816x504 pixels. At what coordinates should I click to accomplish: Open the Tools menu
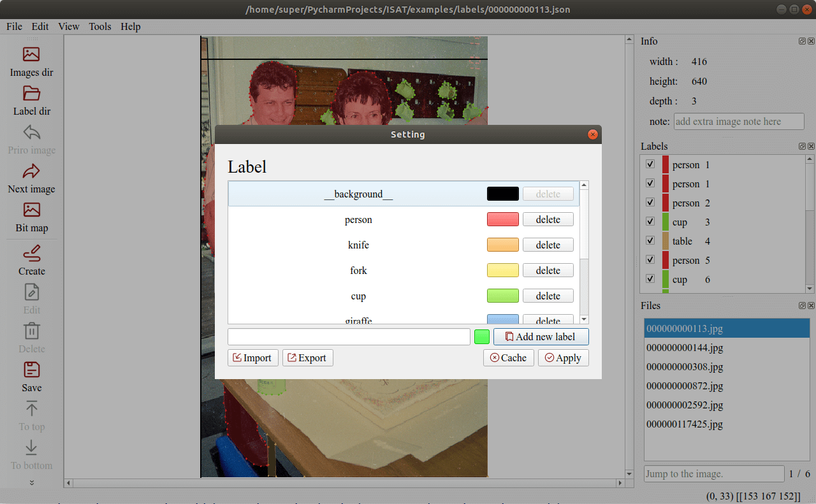point(100,26)
